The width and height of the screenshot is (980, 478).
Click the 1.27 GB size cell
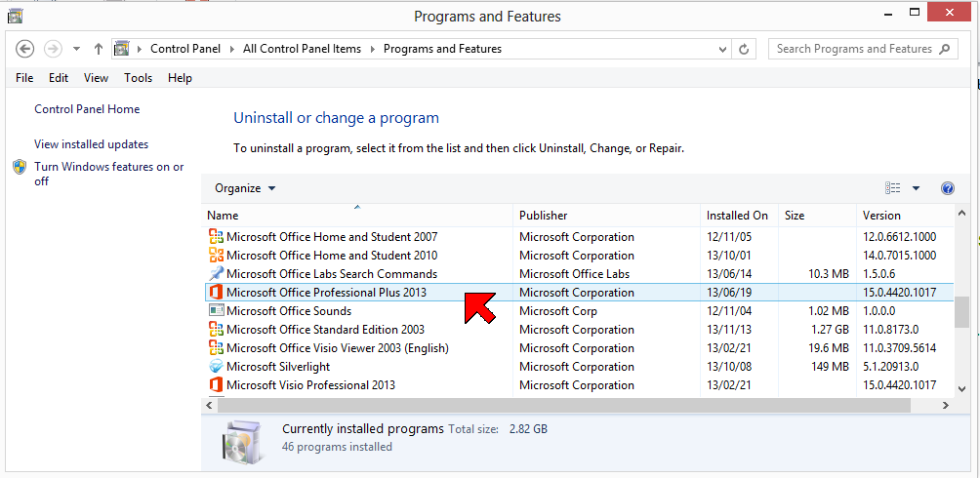click(x=829, y=330)
